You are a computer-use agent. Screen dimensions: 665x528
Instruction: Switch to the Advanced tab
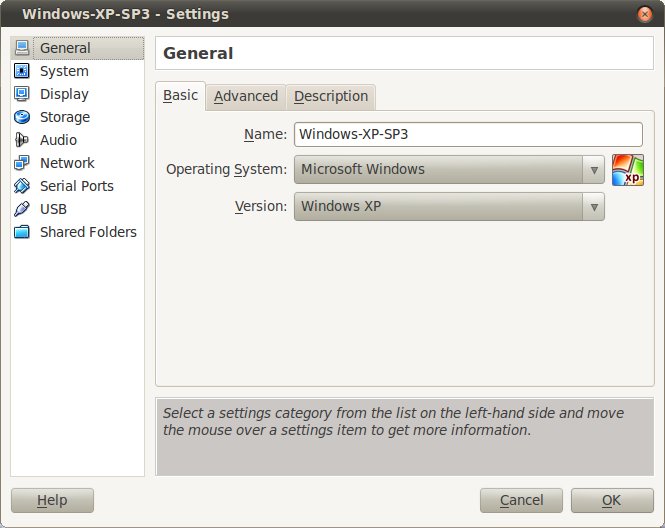[245, 96]
